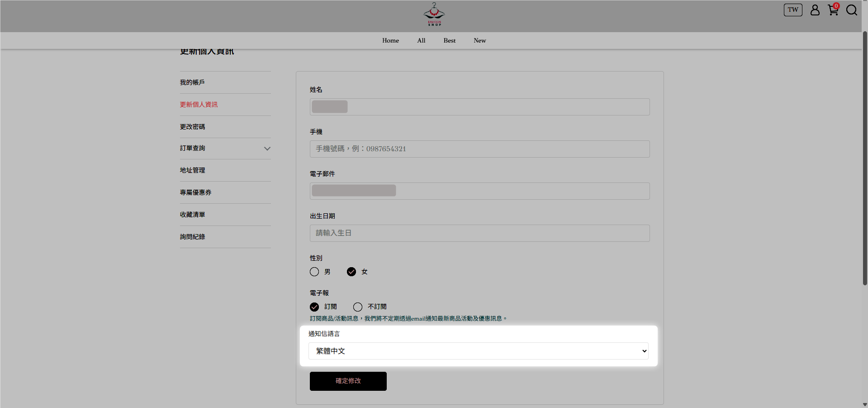Click the cart badge showing 0 items
This screenshot has height=408, width=868.
pyautogui.click(x=836, y=6)
